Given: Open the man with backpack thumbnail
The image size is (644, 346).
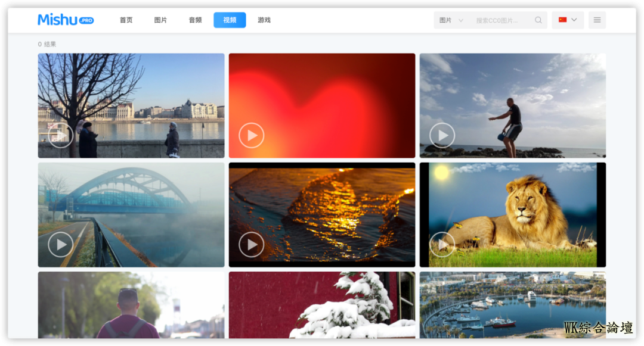Looking at the screenshot, I should pyautogui.click(x=131, y=305).
